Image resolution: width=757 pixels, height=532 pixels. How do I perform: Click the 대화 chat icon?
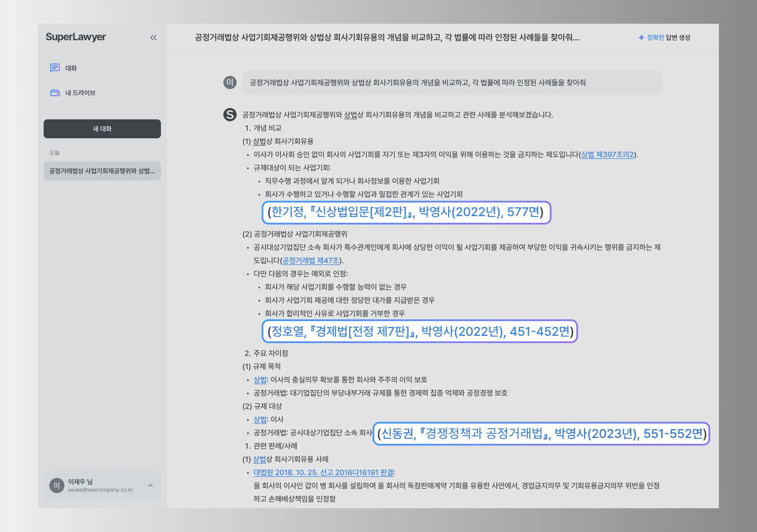click(x=55, y=68)
